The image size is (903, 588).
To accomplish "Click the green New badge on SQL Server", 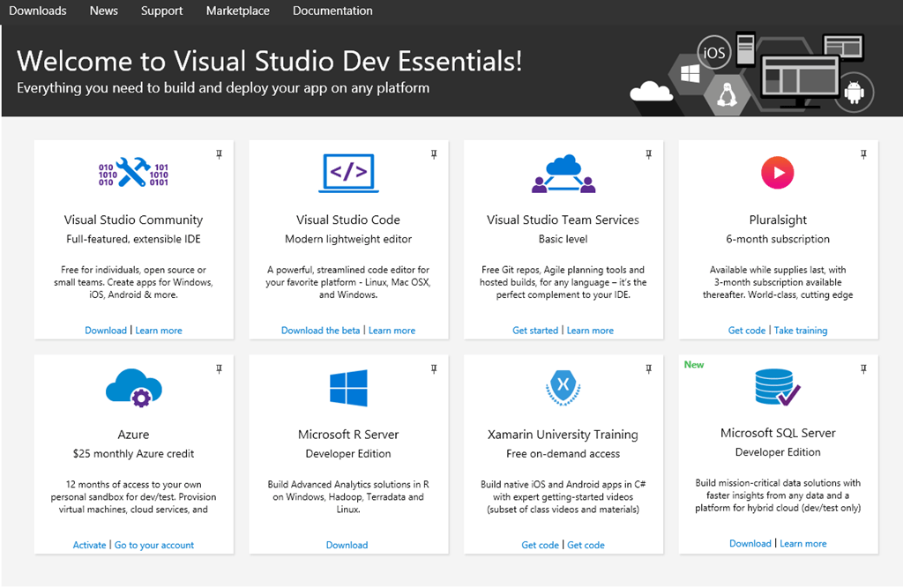I will (694, 365).
